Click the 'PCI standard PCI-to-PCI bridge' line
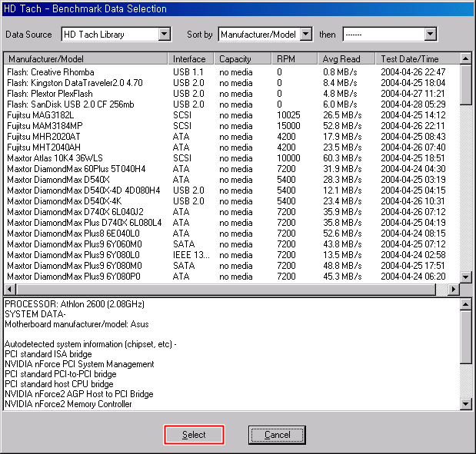This screenshot has width=476, height=454. click(61, 374)
